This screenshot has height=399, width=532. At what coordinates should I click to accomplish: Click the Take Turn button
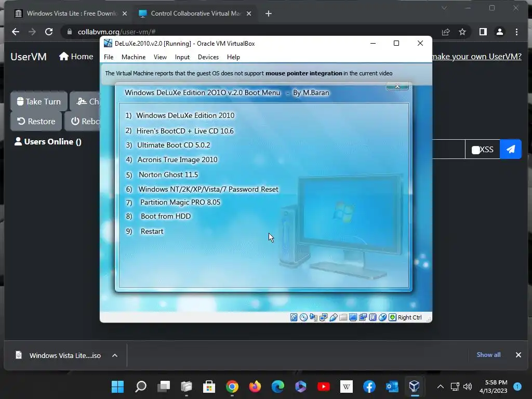coord(38,101)
